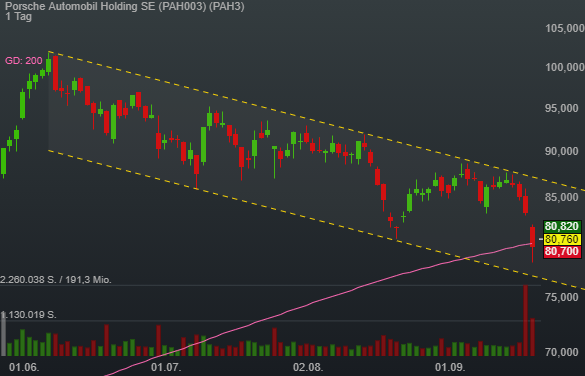The width and height of the screenshot is (585, 376).
Task: Click the 100,000 price axis label
Action: (565, 67)
